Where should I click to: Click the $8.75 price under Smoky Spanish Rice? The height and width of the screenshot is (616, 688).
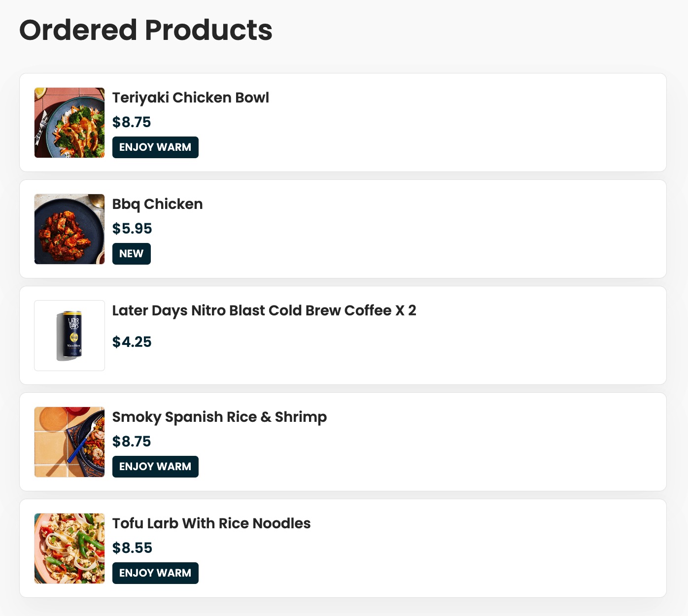(132, 442)
